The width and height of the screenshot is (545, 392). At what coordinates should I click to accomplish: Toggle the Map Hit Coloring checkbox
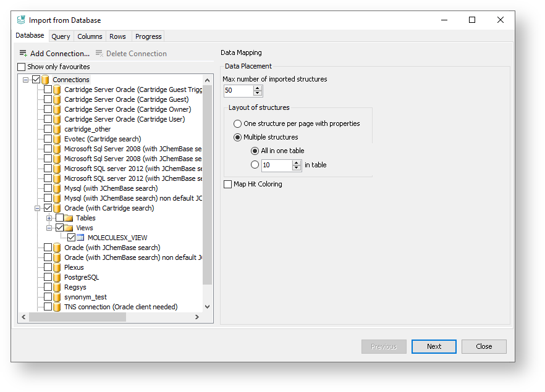click(x=228, y=184)
